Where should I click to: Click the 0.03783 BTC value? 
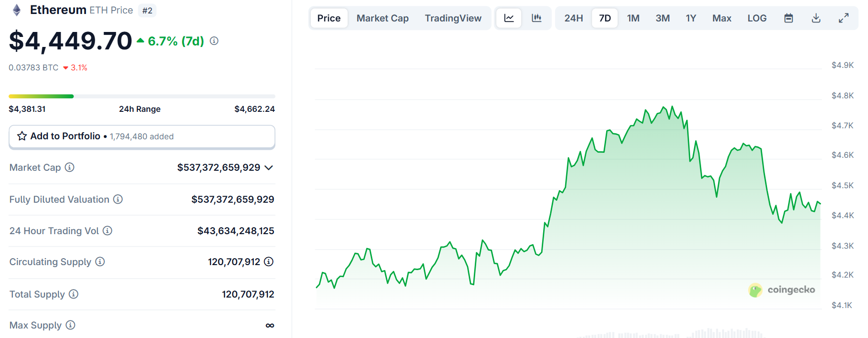pos(33,67)
